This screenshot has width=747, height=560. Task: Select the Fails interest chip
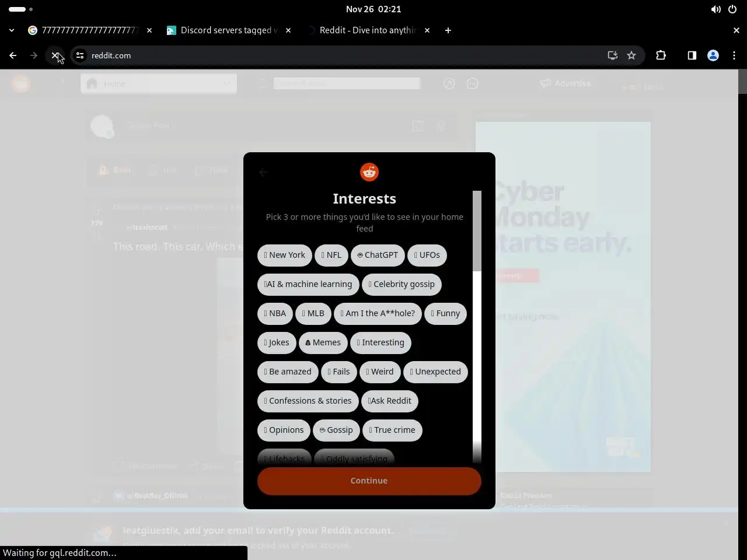pos(339,372)
